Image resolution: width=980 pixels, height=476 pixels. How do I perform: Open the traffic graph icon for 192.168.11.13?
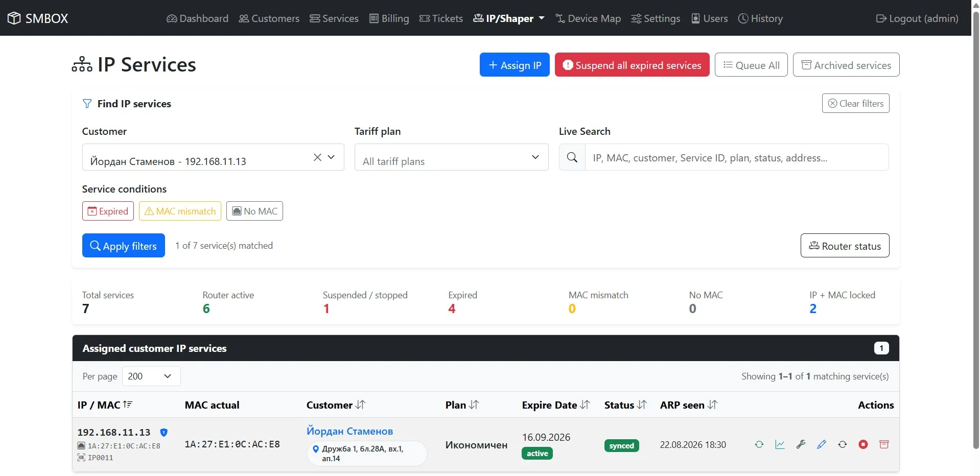point(780,444)
